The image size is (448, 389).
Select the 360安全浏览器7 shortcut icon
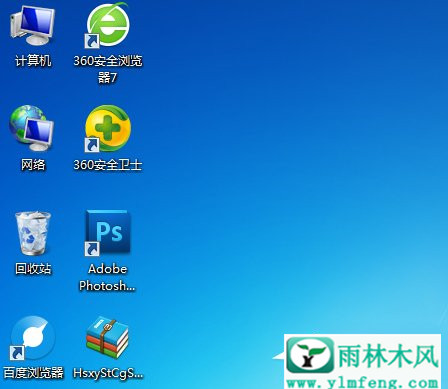click(x=108, y=25)
